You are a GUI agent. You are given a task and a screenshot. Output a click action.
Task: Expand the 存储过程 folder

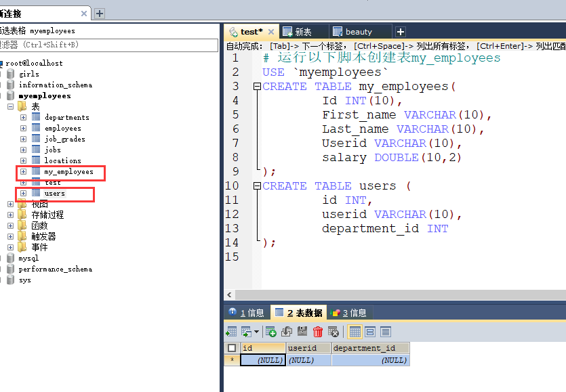pyautogui.click(x=10, y=215)
